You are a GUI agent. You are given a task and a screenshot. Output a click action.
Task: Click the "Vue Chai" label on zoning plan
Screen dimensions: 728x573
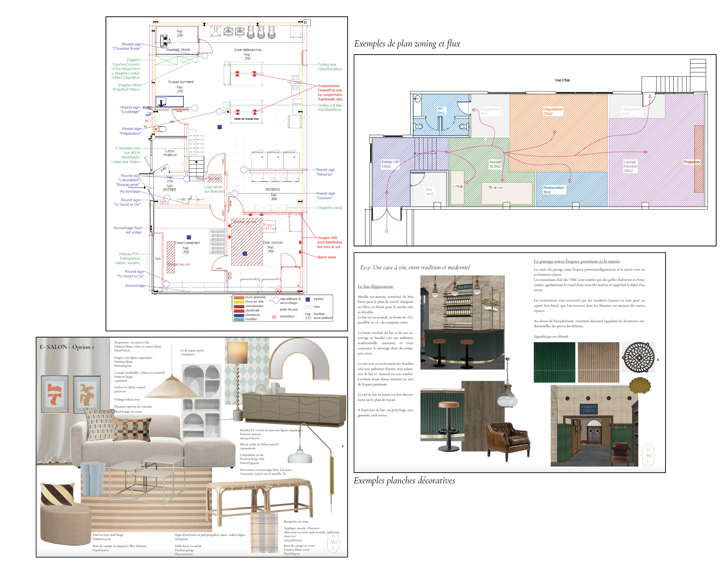pyautogui.click(x=562, y=80)
